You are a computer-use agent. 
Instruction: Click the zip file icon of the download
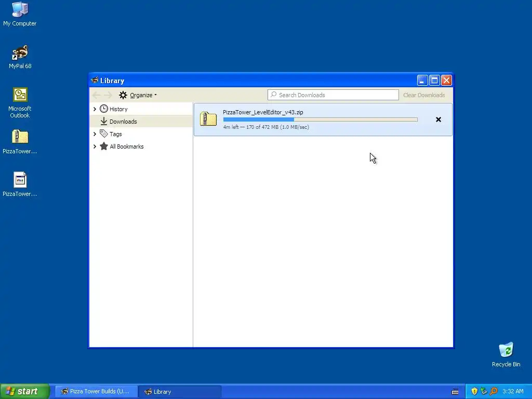[x=208, y=119]
